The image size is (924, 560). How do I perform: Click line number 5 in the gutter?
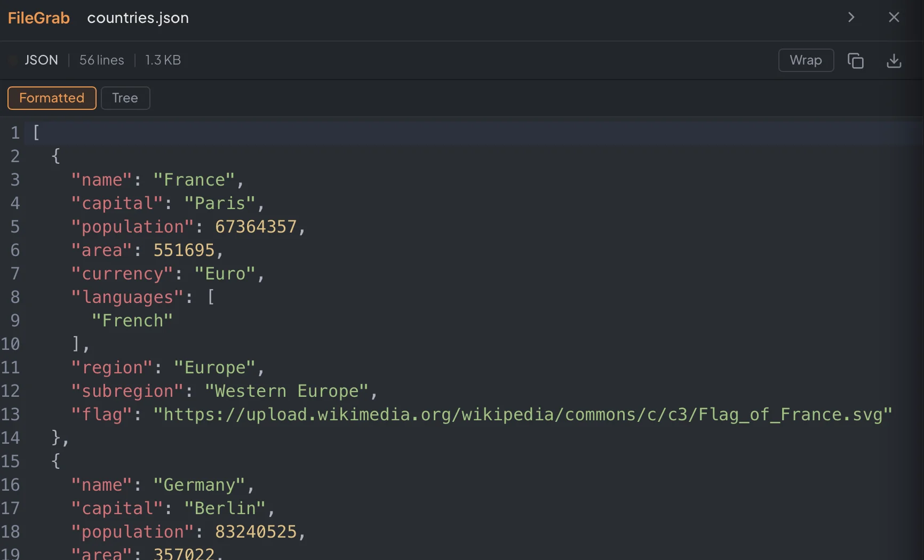(14, 227)
